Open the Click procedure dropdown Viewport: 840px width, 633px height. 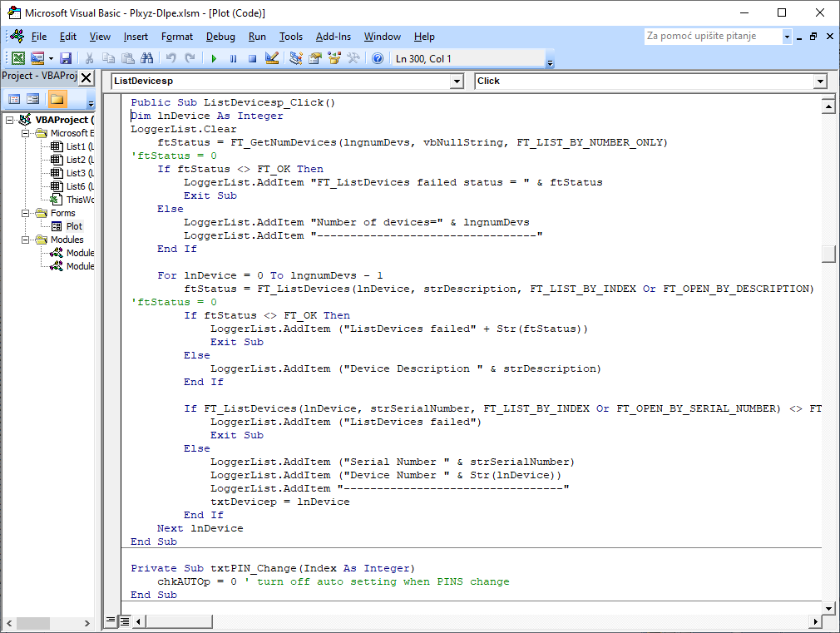tap(820, 82)
